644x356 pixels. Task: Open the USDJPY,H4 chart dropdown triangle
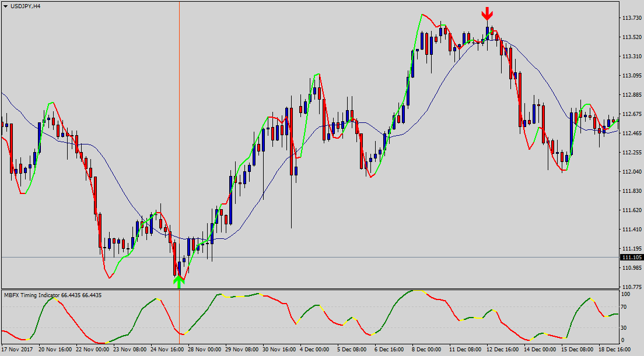pyautogui.click(x=5, y=6)
